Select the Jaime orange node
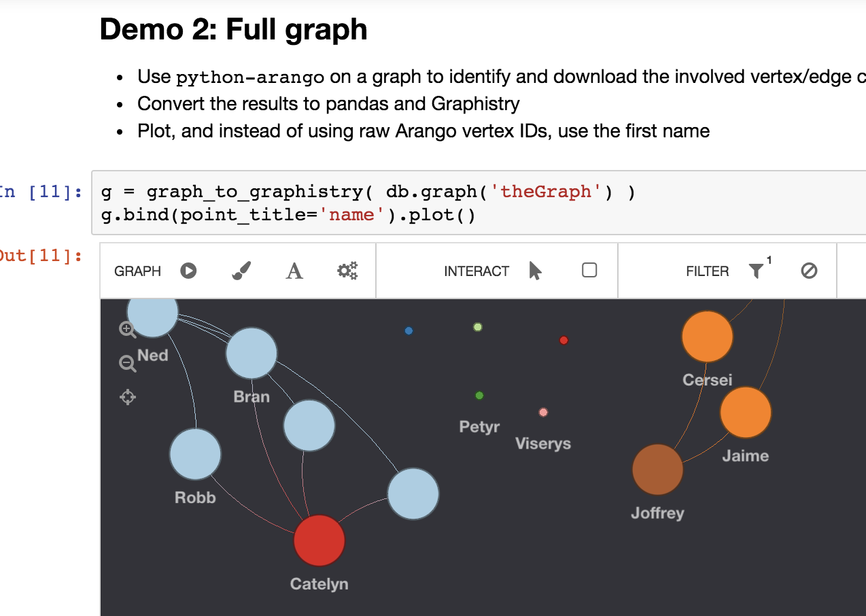 pyautogui.click(x=746, y=413)
